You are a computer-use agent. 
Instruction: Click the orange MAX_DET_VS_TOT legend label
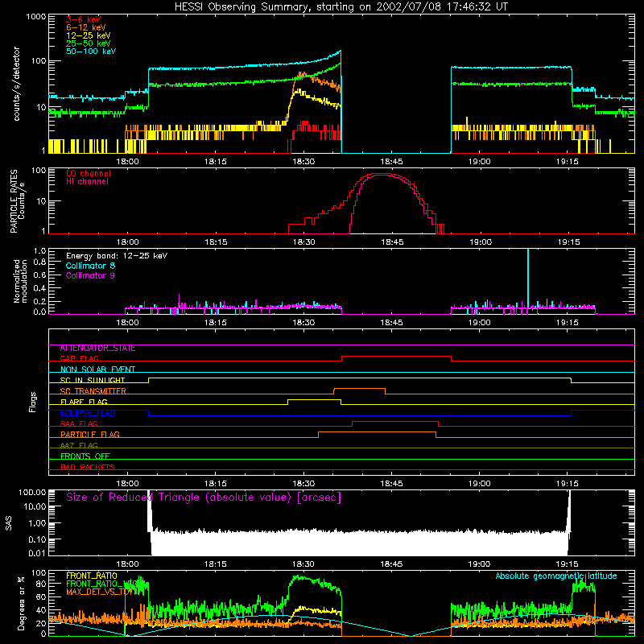point(99,592)
